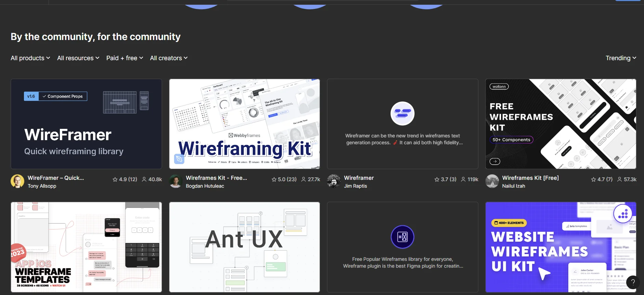Image resolution: width=644 pixels, height=295 pixels.
Task: Click the users icon beside 119k
Action: click(463, 179)
